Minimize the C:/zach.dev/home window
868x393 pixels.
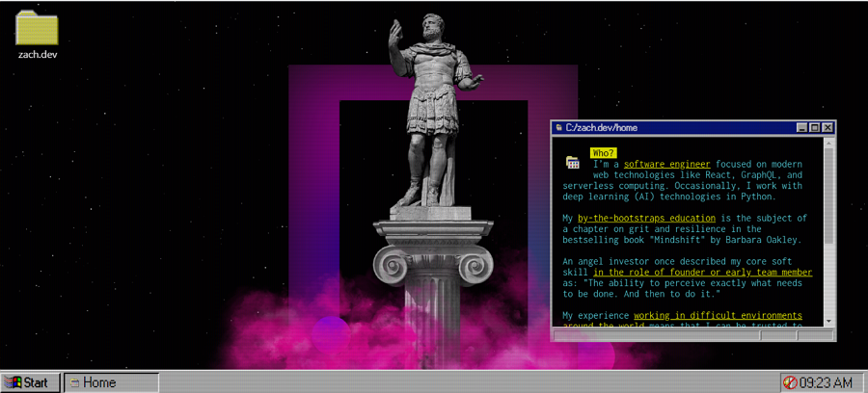[802, 127]
